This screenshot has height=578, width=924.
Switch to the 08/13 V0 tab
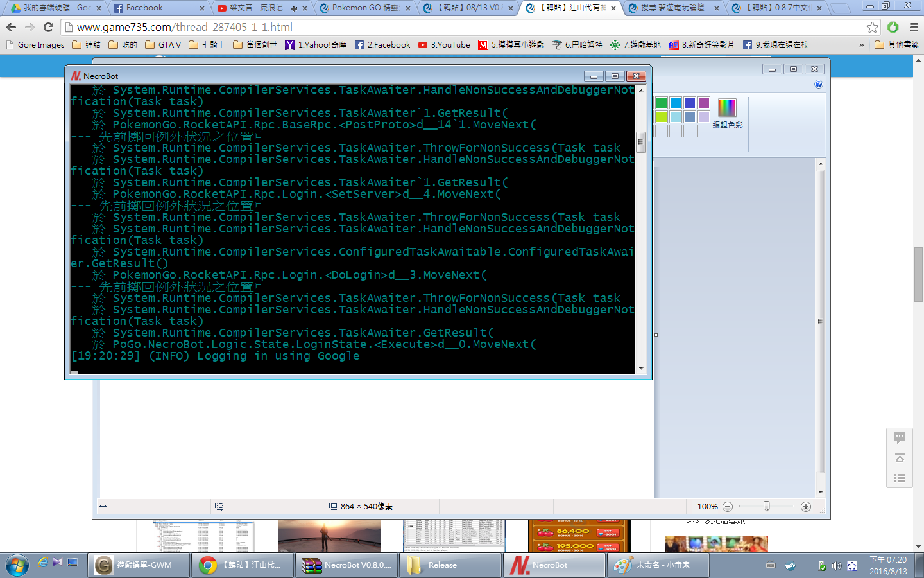(x=467, y=8)
